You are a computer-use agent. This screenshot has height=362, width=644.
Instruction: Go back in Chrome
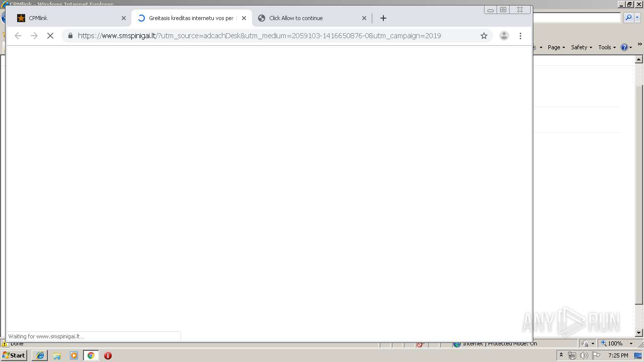coord(18,36)
